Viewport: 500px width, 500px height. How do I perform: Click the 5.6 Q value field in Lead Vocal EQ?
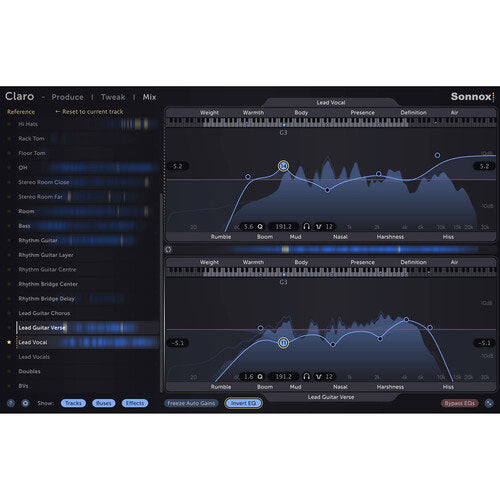(249, 227)
